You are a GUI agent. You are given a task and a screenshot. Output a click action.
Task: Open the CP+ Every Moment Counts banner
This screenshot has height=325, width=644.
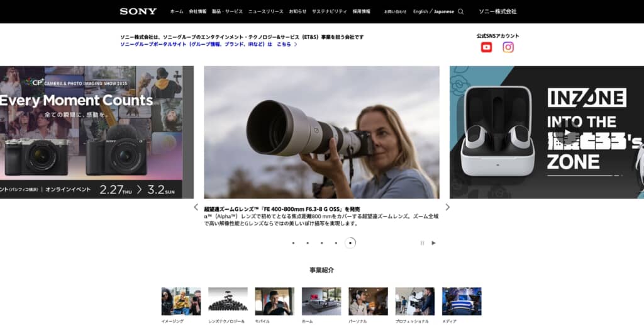96,132
